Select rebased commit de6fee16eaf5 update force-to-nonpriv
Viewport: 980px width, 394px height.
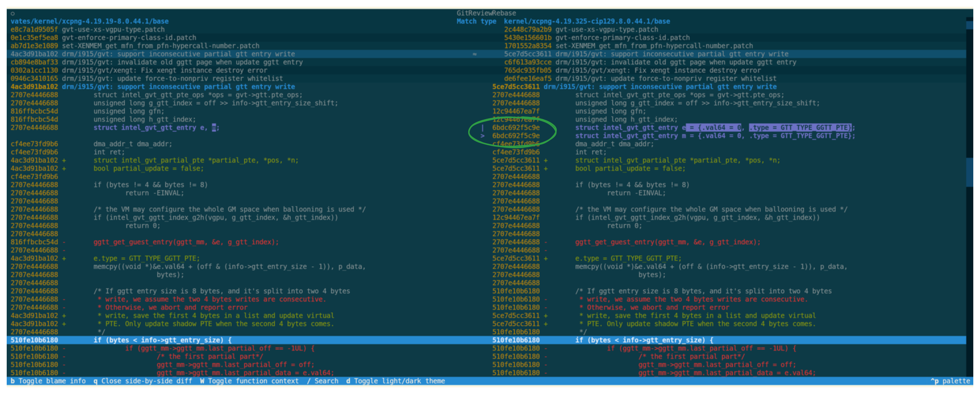(640, 79)
